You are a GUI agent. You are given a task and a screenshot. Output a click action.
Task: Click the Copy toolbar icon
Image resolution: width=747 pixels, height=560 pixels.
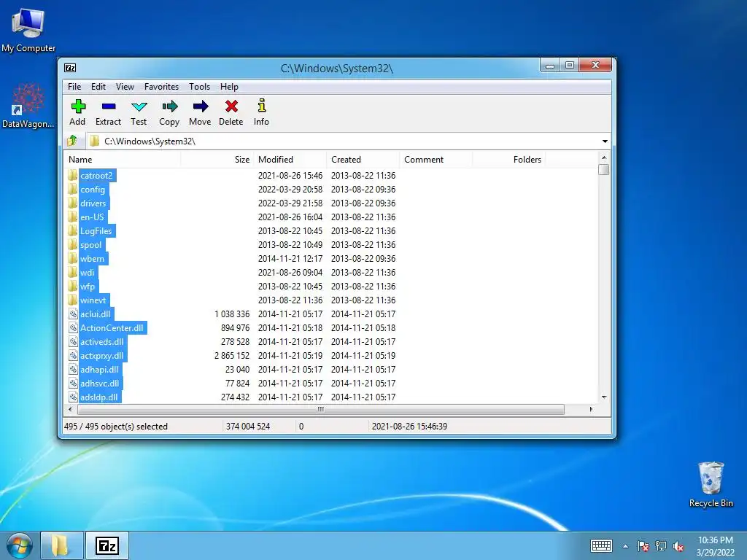(x=169, y=106)
